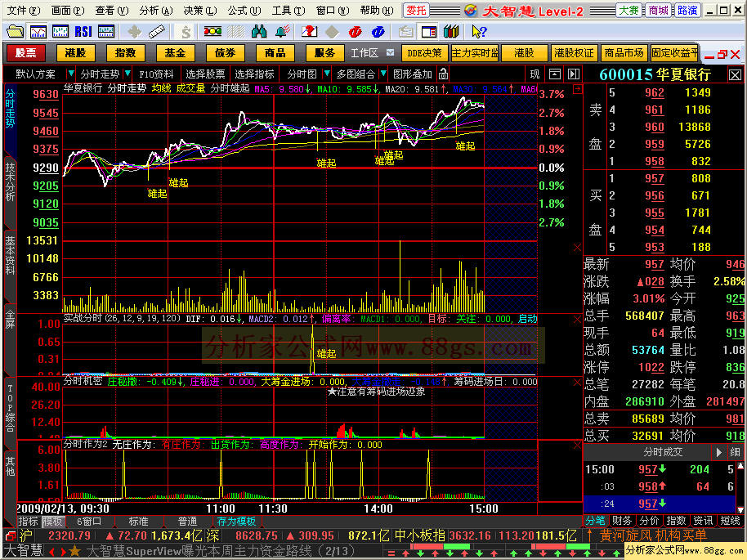The image size is (747, 560).
Task: Click the gray diamond toolbar icon
Action: [332, 32]
